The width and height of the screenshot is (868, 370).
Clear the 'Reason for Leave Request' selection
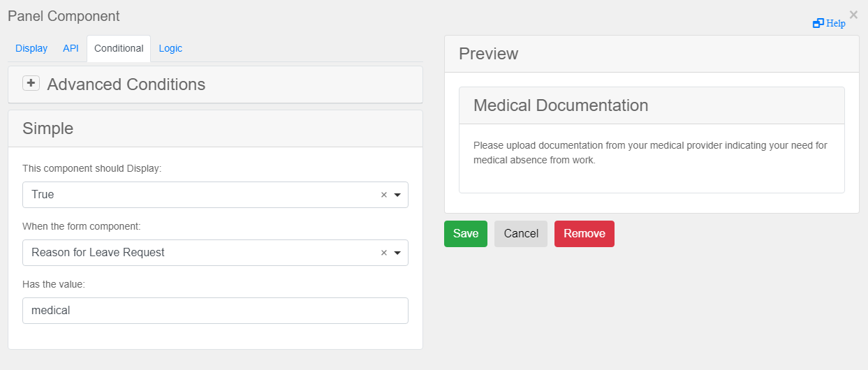coord(383,253)
